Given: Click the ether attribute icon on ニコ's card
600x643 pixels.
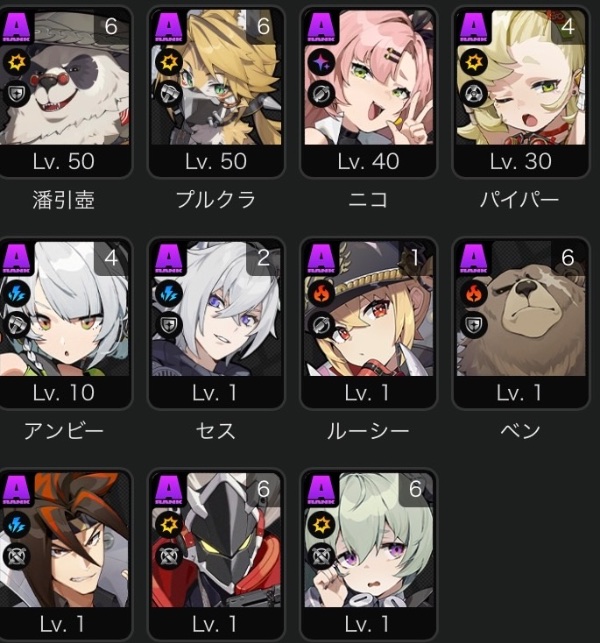Looking at the screenshot, I should [321, 62].
